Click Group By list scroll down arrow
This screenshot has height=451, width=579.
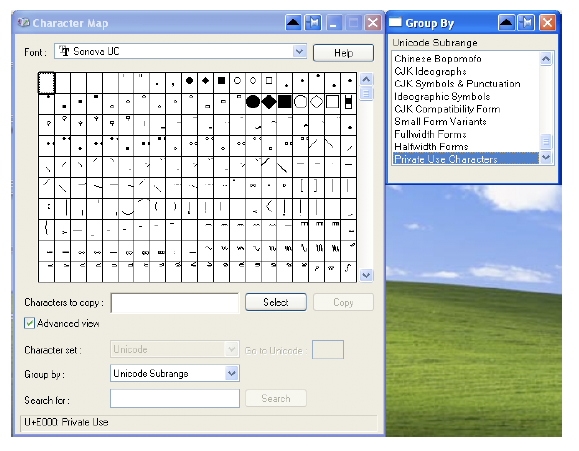pos(546,158)
